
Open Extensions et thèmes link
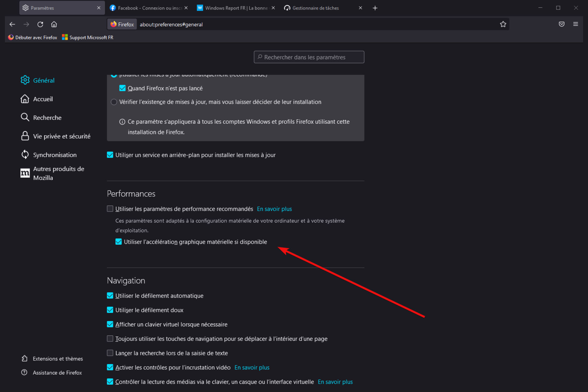(58, 359)
